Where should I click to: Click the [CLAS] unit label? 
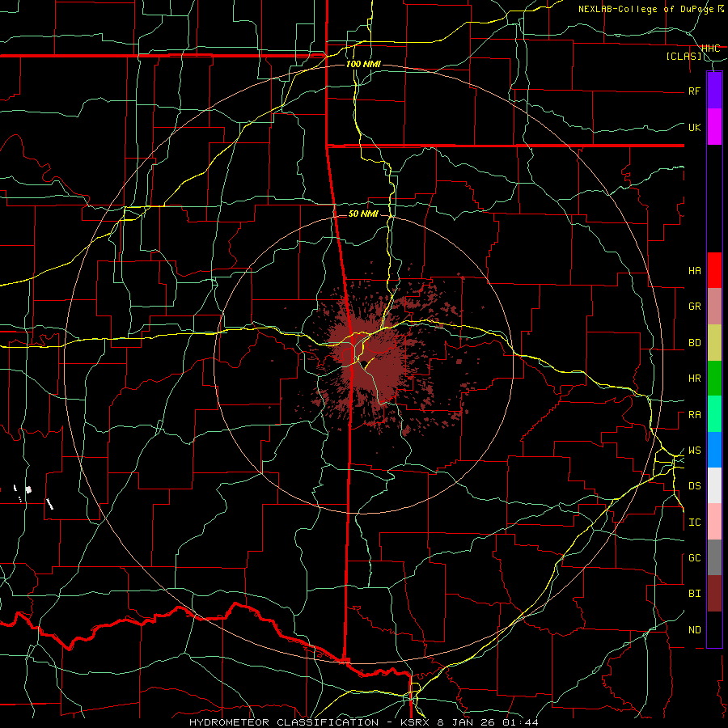pyautogui.click(x=684, y=57)
